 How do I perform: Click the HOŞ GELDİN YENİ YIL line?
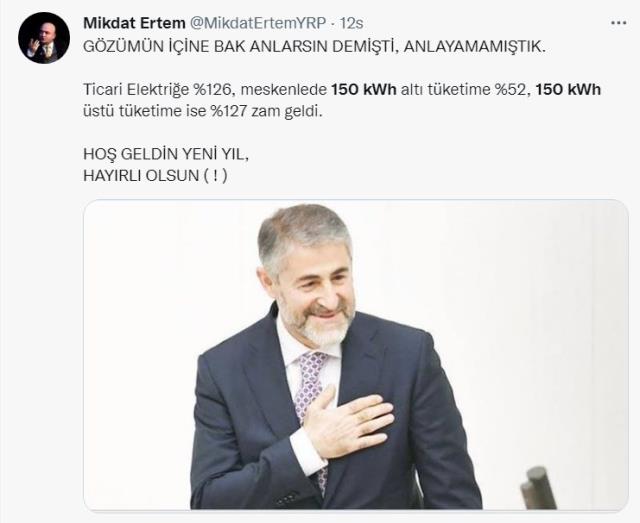[166, 154]
